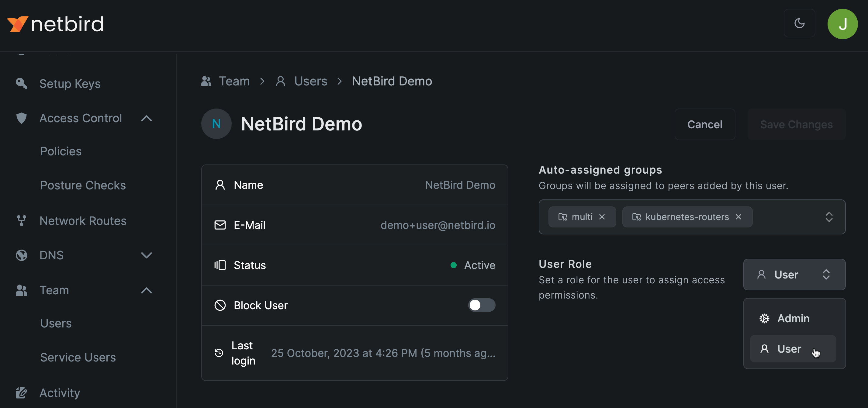Remove the kubernetes-routers group tag
This screenshot has width=868, height=408.
(738, 217)
